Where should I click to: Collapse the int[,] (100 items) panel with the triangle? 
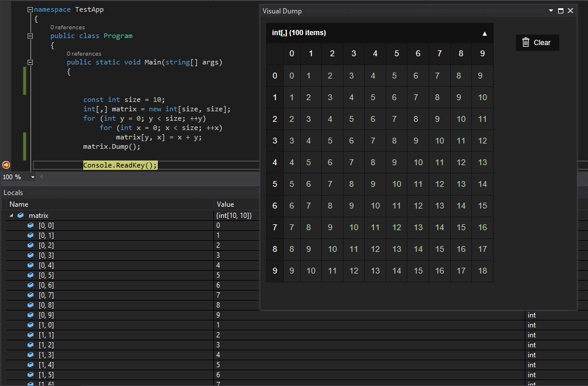click(484, 33)
